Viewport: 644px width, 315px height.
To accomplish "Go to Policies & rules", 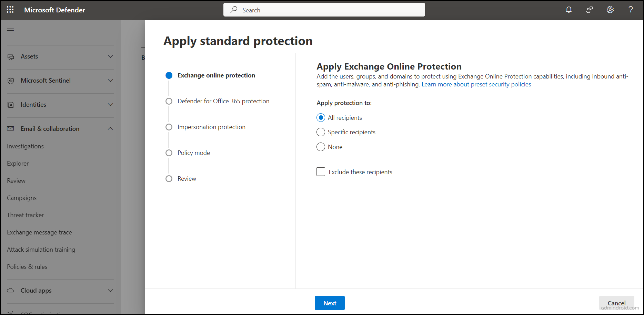I will tap(27, 267).
